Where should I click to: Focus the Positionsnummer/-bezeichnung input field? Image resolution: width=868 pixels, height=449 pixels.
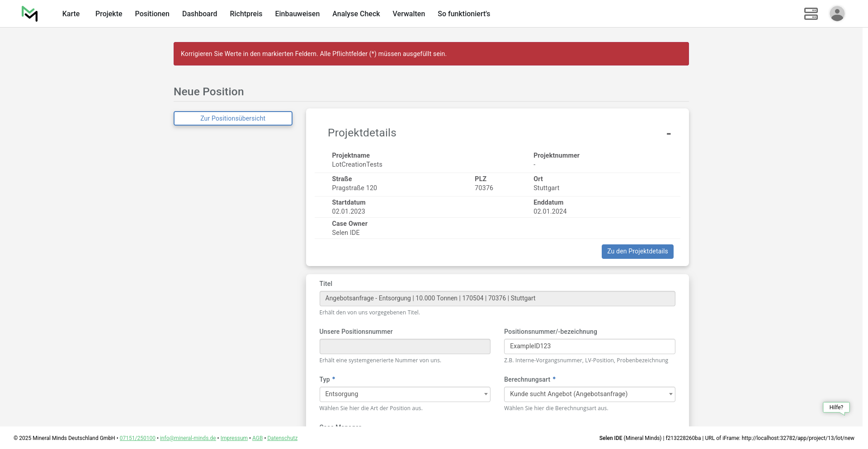click(x=589, y=346)
